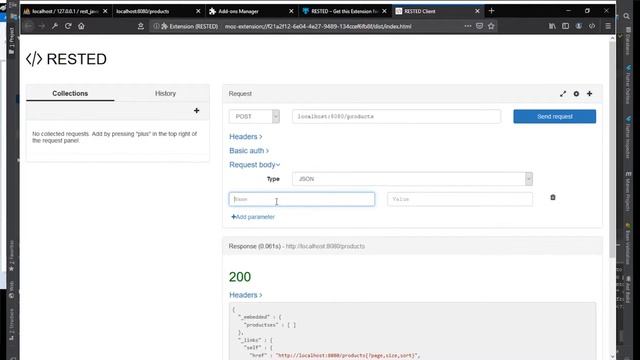Screen dimensions: 640x360
Task: Open the Project tool window in the IDE
Action: [11, 41]
